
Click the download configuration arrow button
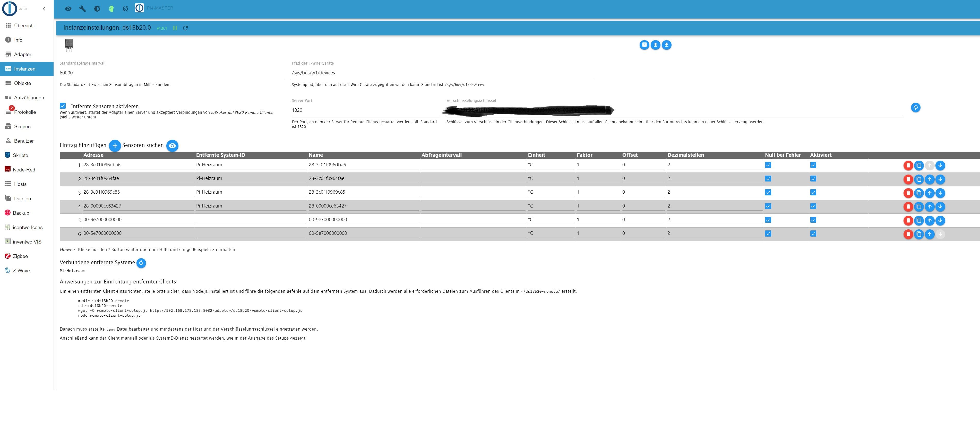666,45
